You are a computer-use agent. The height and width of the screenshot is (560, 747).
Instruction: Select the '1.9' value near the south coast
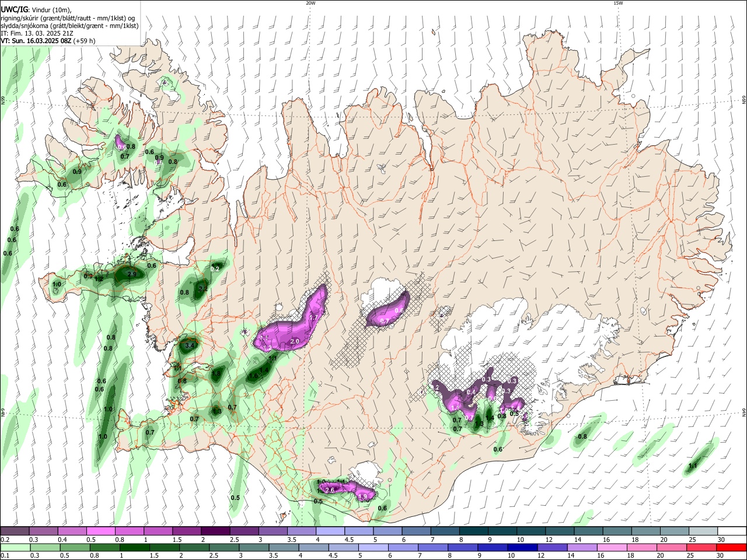(364, 497)
